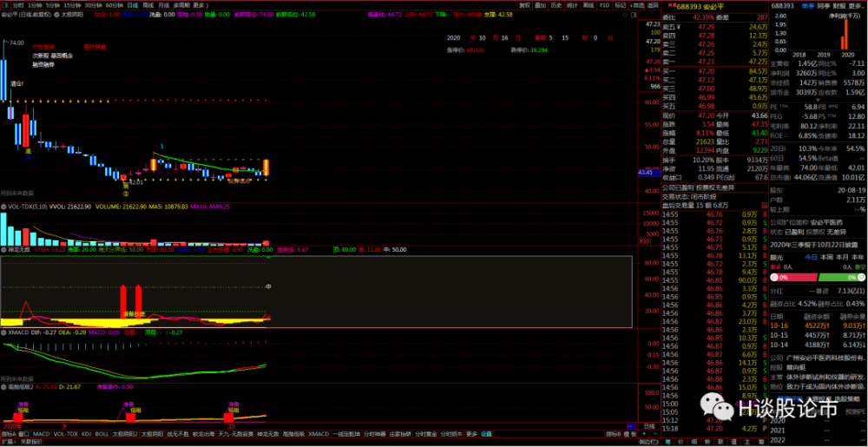The width and height of the screenshot is (868, 447).
Task: Click the X10 volume scale toggle
Action: pyautogui.click(x=644, y=241)
